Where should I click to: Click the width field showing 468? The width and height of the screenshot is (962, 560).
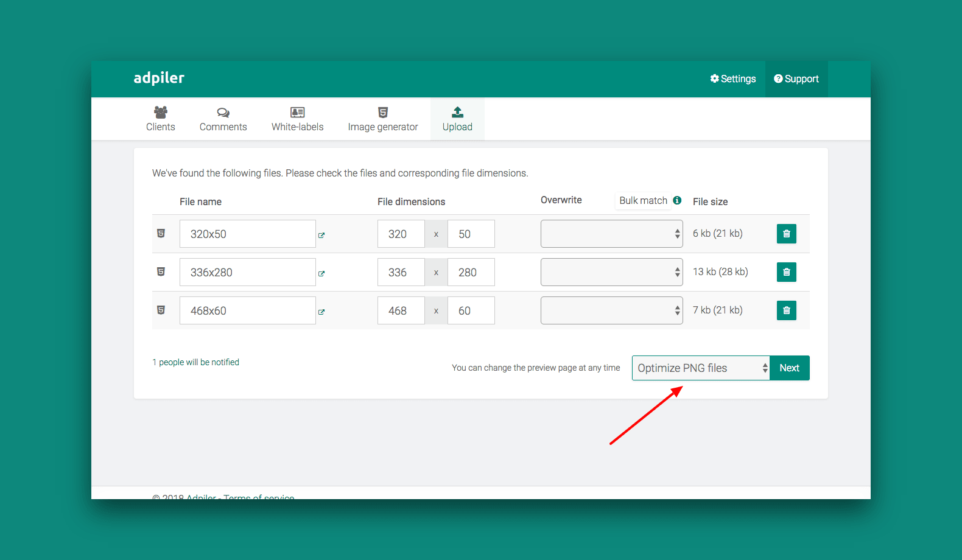click(401, 310)
